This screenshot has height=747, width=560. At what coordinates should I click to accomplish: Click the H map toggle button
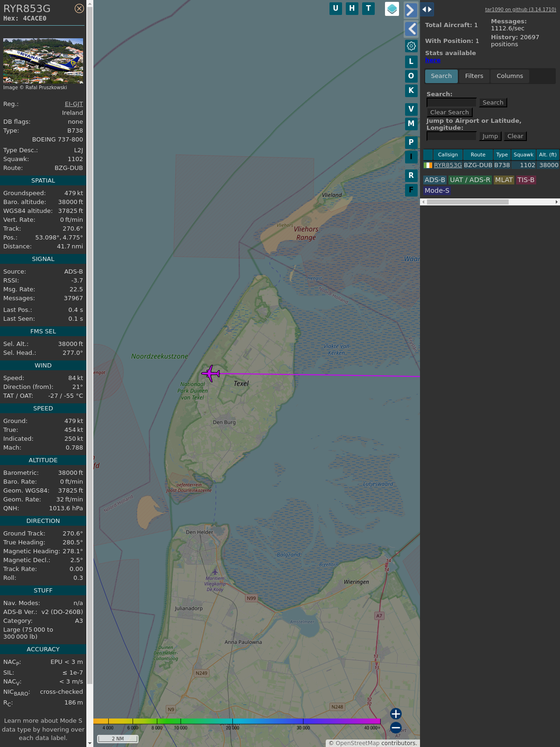pos(352,8)
